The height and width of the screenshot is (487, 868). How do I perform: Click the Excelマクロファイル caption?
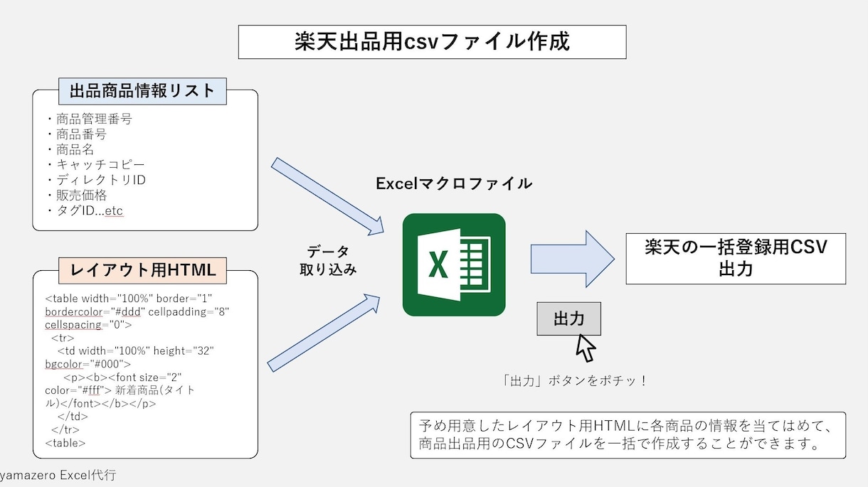(x=454, y=183)
